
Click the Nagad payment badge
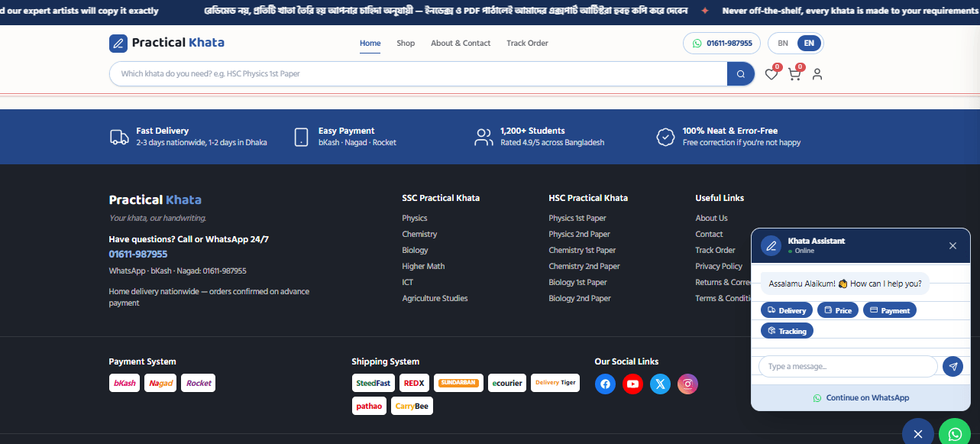pos(160,383)
